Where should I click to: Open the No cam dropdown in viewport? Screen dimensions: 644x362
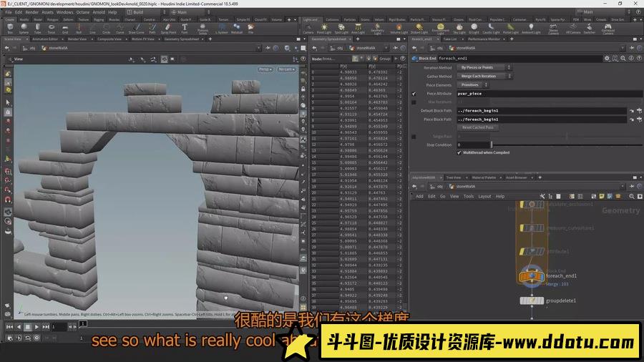(x=286, y=69)
